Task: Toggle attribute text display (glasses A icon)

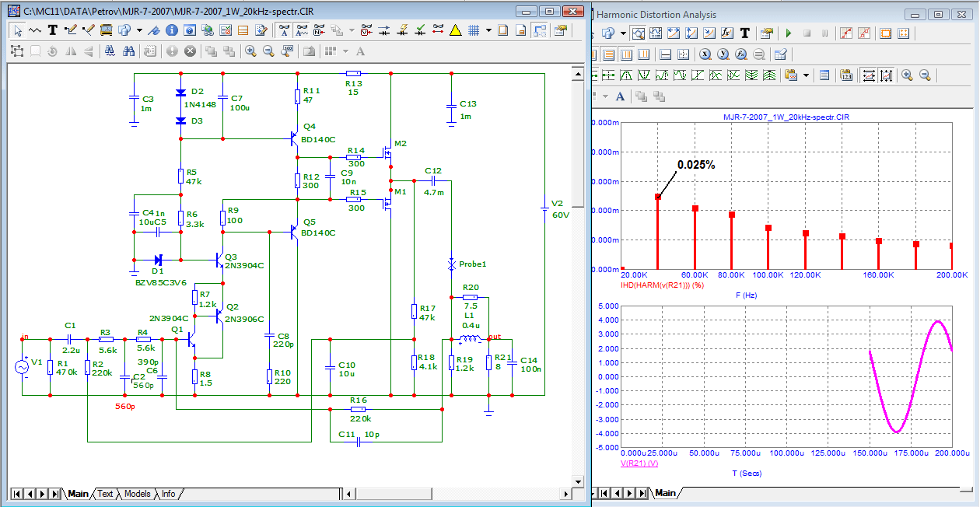Action: (284, 30)
